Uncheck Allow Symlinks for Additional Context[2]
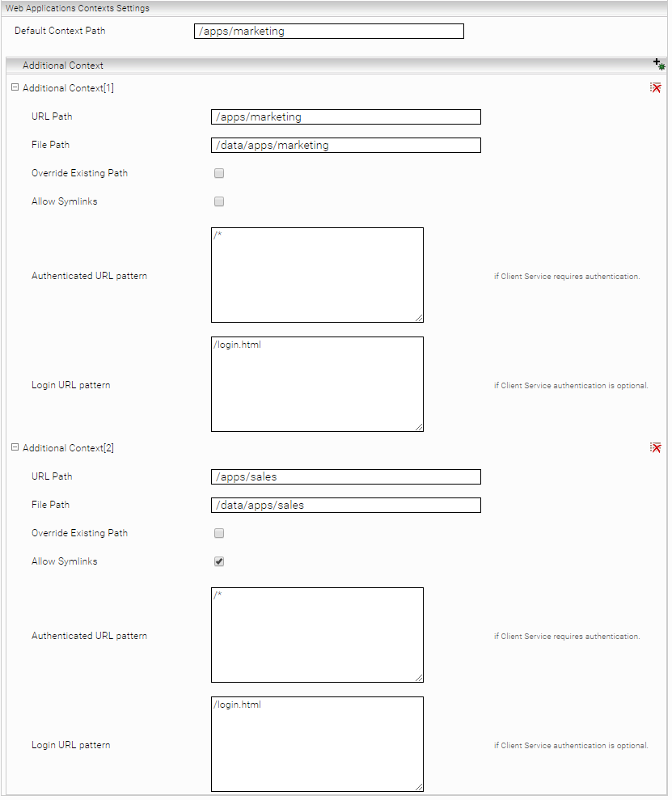Image resolution: width=672 pixels, height=800 pixels. [219, 561]
